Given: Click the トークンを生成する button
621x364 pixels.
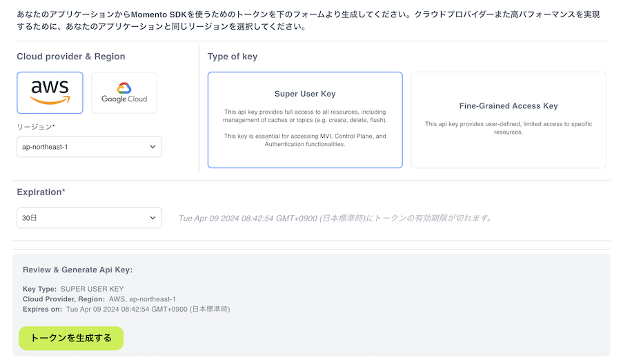Looking at the screenshot, I should [x=71, y=338].
